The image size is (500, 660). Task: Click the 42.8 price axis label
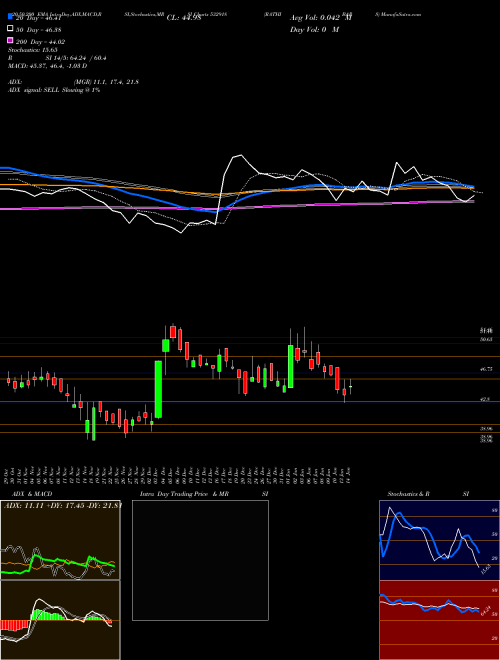pos(485,399)
